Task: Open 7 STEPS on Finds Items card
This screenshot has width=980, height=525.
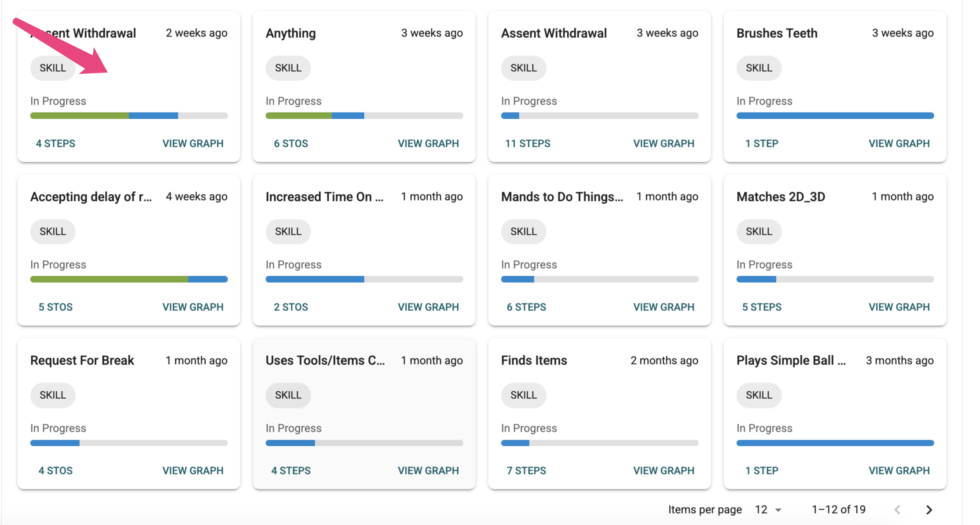Action: [526, 470]
